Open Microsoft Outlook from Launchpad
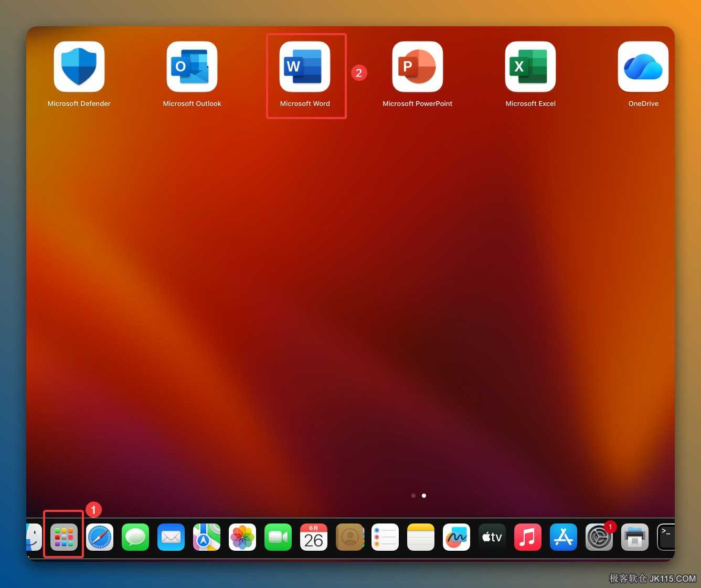The height and width of the screenshot is (588, 701). (192, 67)
